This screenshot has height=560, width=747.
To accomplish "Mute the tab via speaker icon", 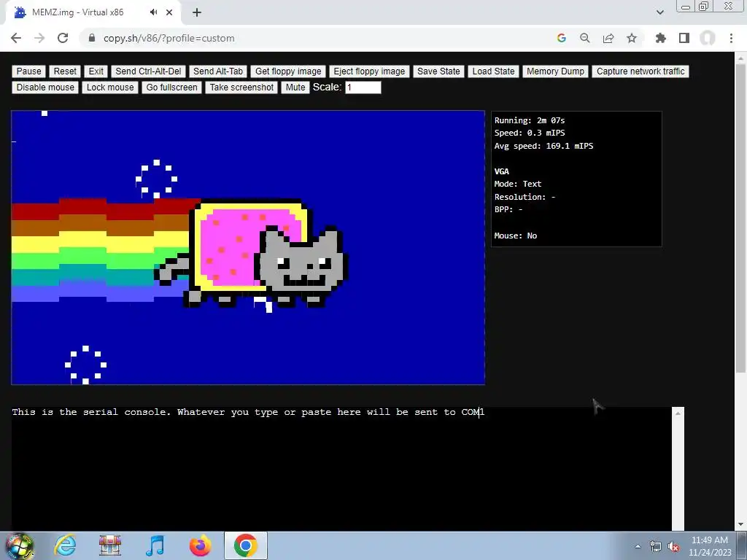I will pyautogui.click(x=153, y=12).
